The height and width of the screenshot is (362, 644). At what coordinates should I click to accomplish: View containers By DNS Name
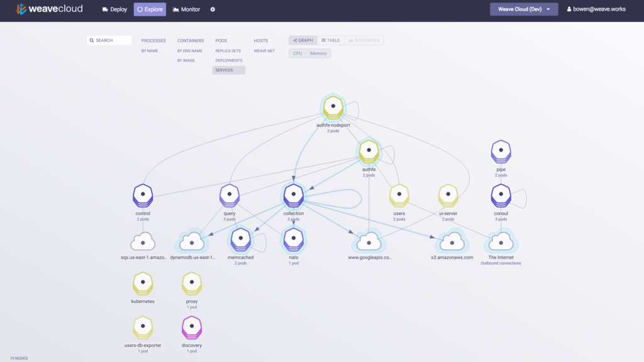[190, 51]
